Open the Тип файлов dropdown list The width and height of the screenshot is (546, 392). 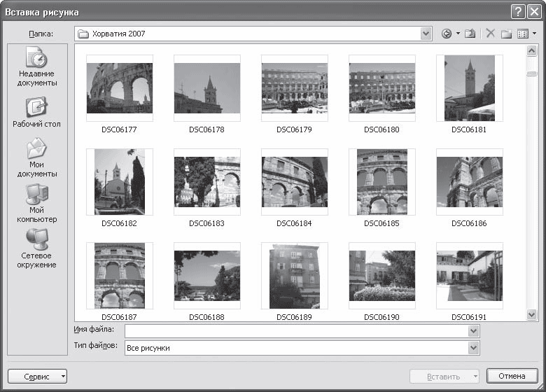pos(473,347)
